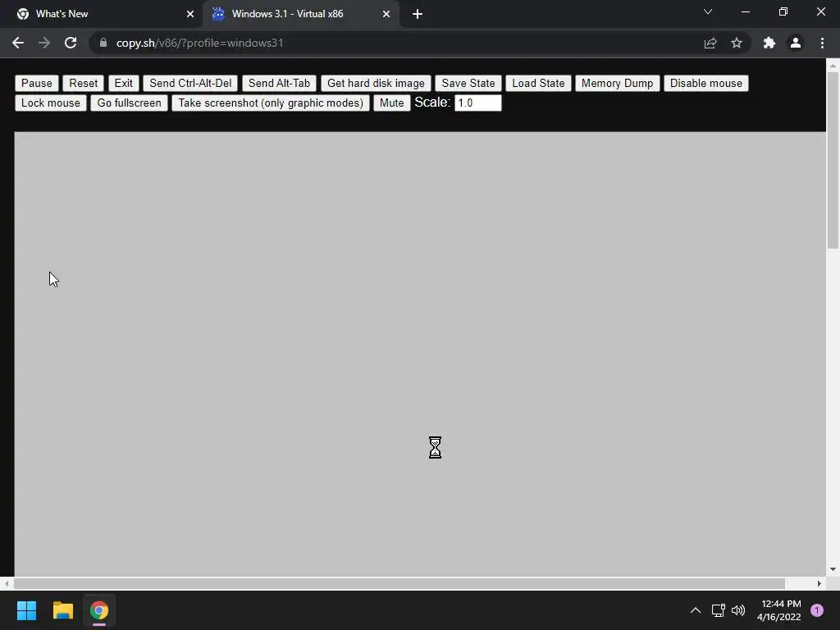
Task: Click the Scale input field
Action: (x=478, y=103)
